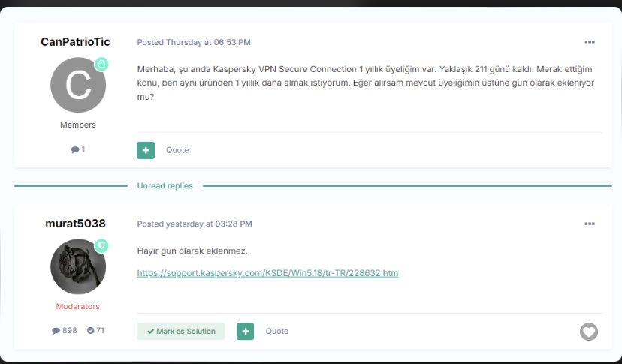Open options menu on murat5038's post
Image resolution: width=622 pixels, height=364 pixels.
tap(590, 224)
